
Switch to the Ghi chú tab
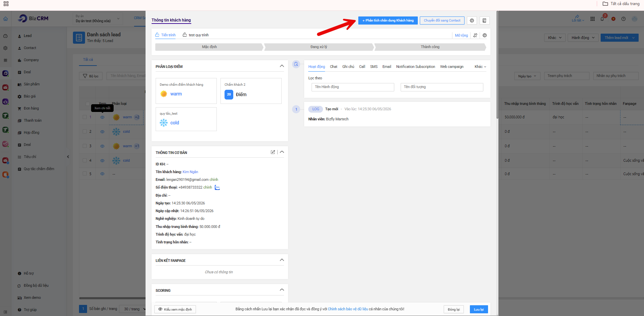[x=348, y=67]
